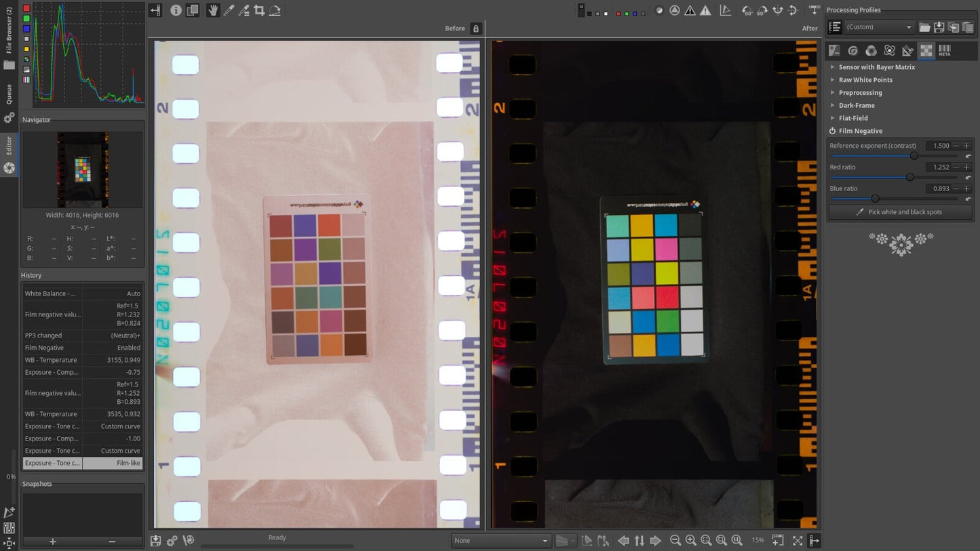980x551 pixels.
Task: Disable Film Negative with its power toggle
Action: [833, 131]
